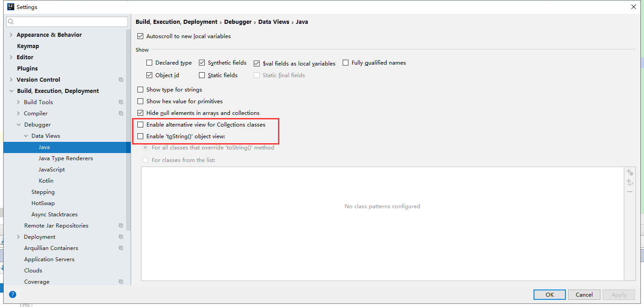Focus the settings search input field

[67, 22]
